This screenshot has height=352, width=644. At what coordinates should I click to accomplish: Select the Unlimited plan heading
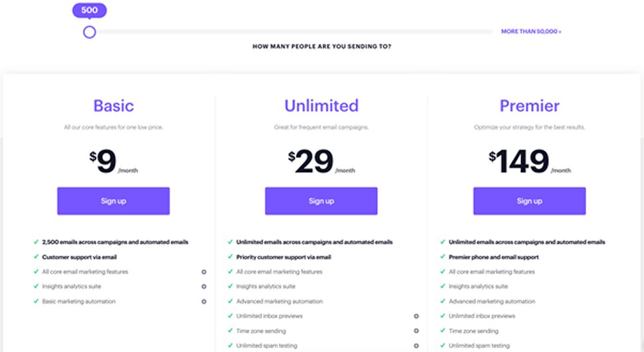[x=321, y=106]
